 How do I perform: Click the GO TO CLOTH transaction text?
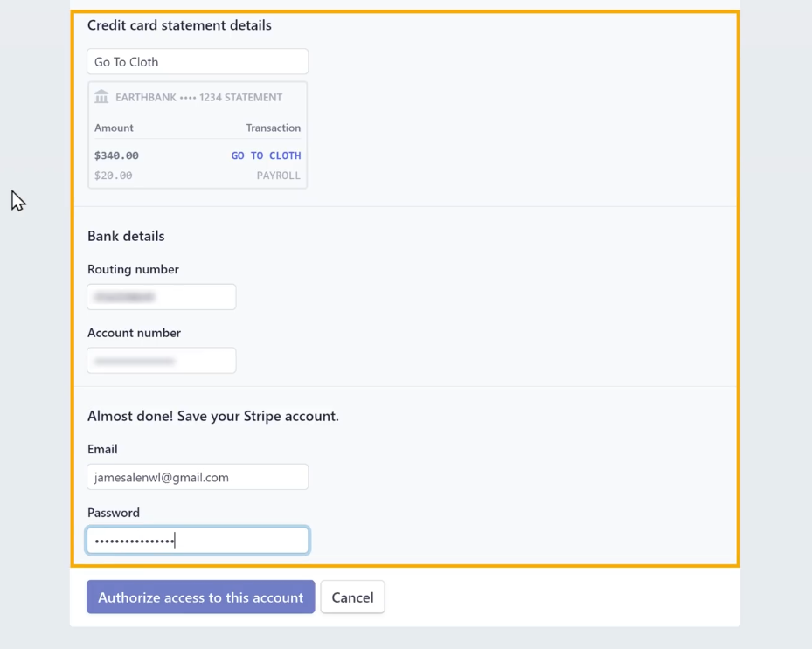pos(267,155)
